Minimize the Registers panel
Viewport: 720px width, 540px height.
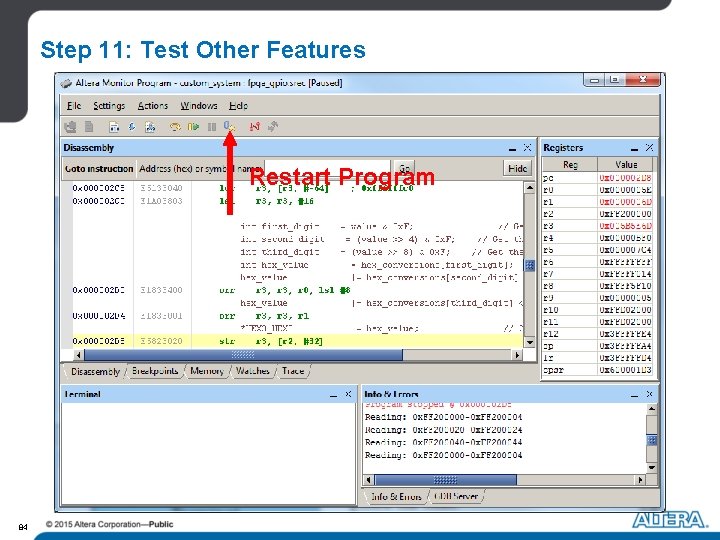point(635,148)
